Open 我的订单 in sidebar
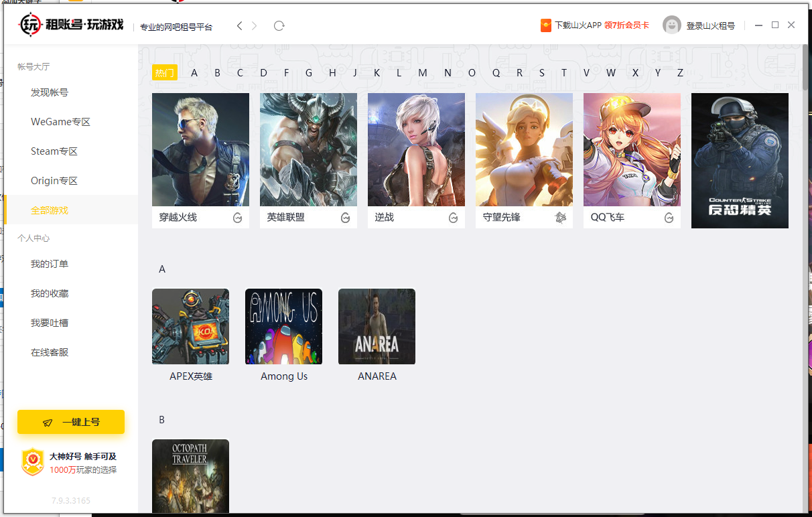The image size is (812, 517). [x=50, y=264]
